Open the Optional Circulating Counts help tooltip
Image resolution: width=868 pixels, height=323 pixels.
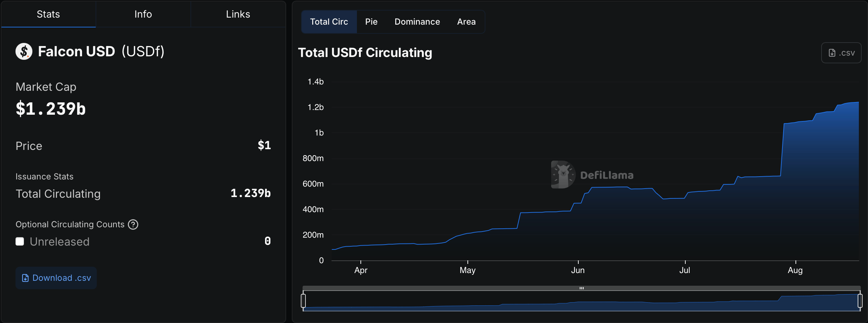(133, 224)
